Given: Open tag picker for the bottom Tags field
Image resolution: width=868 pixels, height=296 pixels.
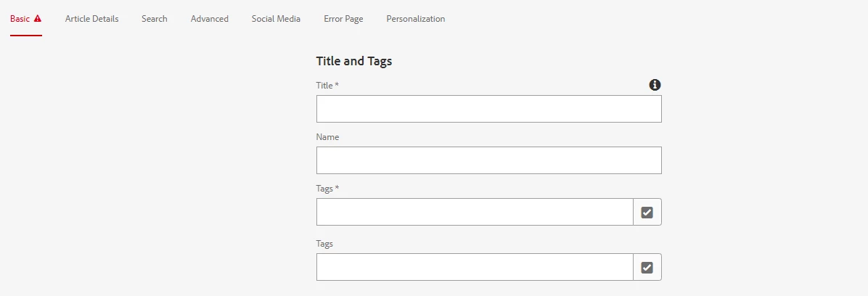Looking at the screenshot, I should pyautogui.click(x=647, y=267).
